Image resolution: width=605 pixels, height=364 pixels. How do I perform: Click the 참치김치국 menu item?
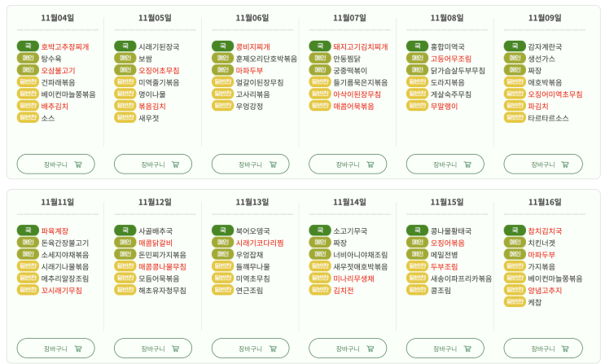click(x=545, y=231)
